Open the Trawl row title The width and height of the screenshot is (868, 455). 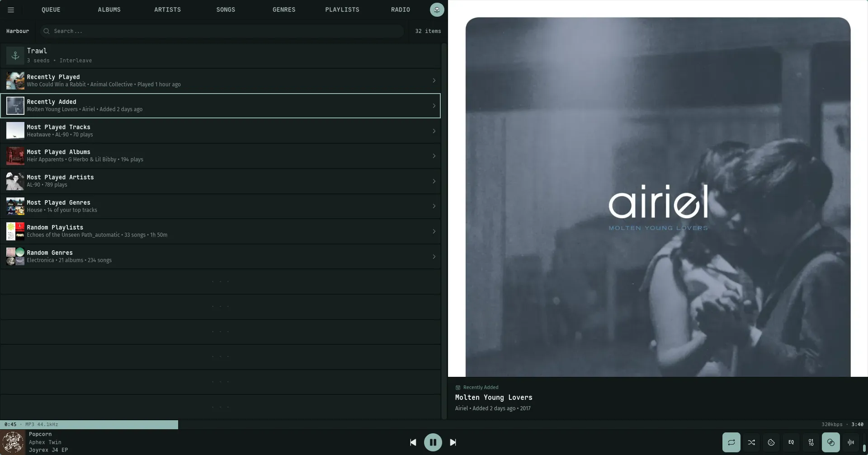37,51
